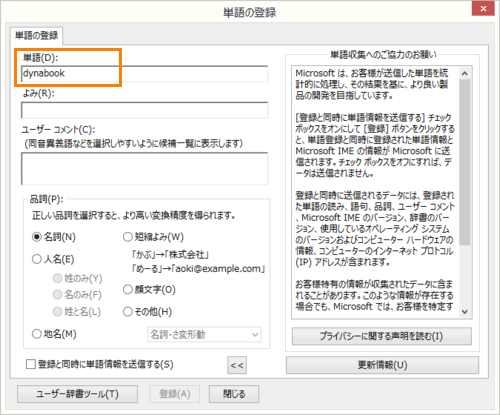Select the 顔文字(O) radio button
500x415 pixels.
(x=128, y=289)
